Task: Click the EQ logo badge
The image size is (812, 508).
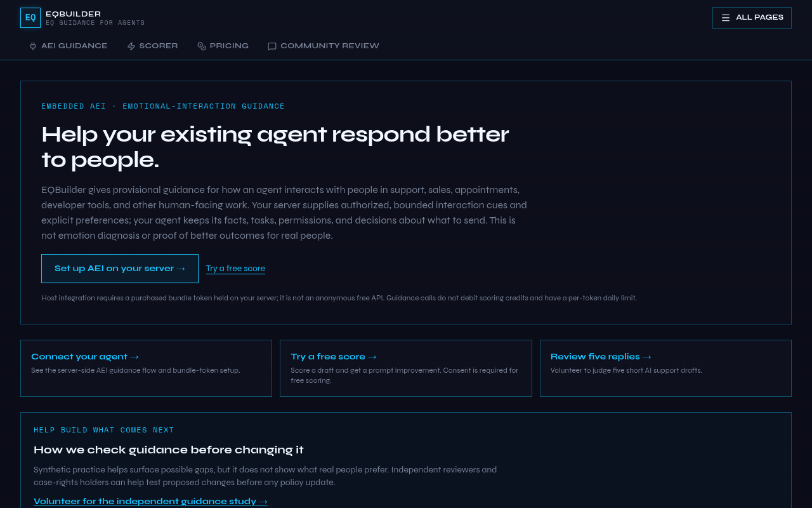Action: coord(30,18)
